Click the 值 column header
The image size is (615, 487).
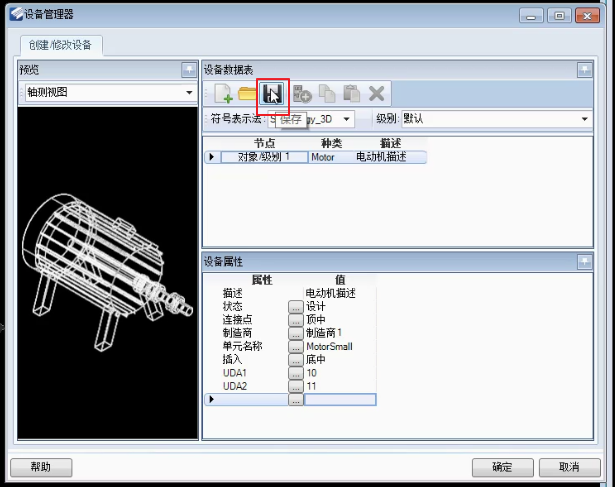(x=340, y=280)
